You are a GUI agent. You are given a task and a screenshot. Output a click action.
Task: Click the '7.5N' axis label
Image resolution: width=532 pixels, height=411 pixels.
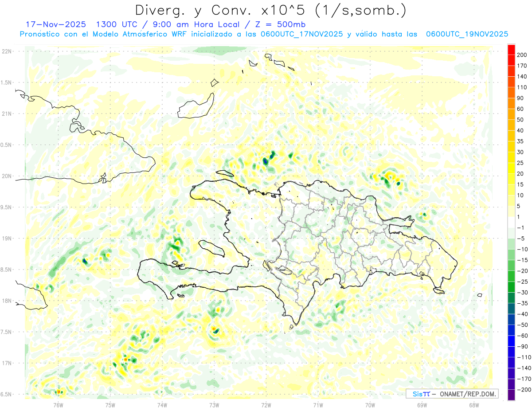tap(7, 332)
